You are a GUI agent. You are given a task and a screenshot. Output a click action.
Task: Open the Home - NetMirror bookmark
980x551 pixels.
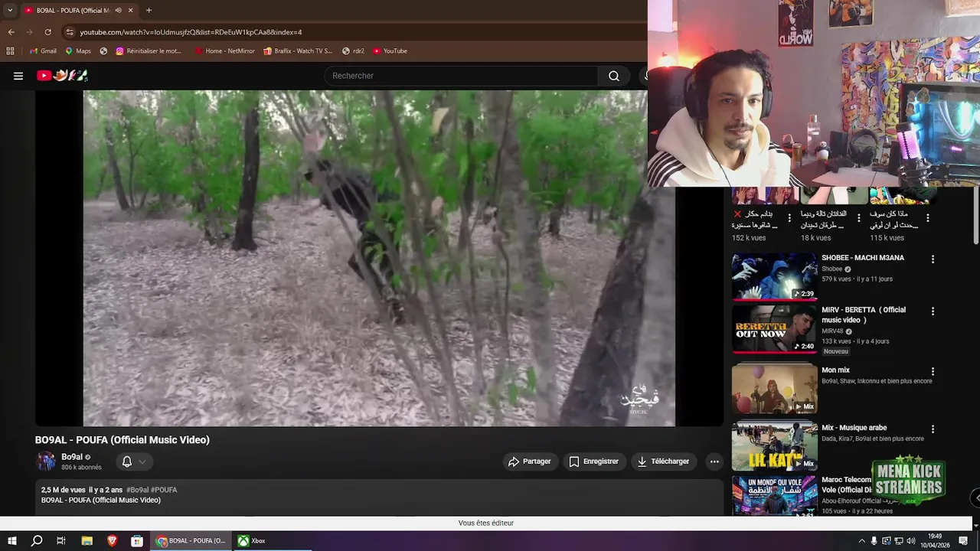(224, 51)
